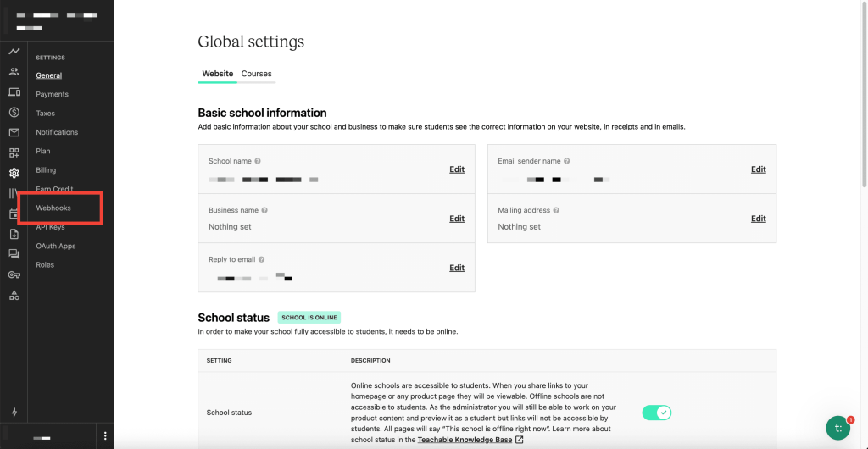Show help tooltip for School name
This screenshot has width=868, height=449.
pos(258,161)
